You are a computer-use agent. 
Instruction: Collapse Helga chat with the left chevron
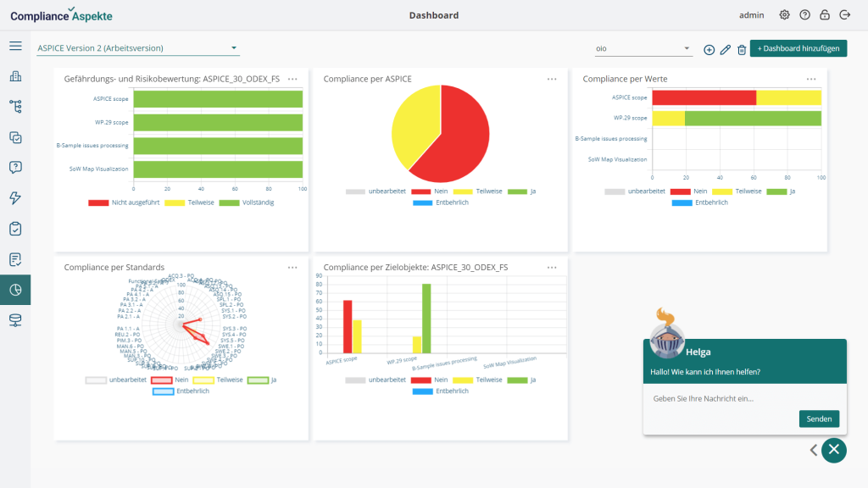(x=814, y=450)
